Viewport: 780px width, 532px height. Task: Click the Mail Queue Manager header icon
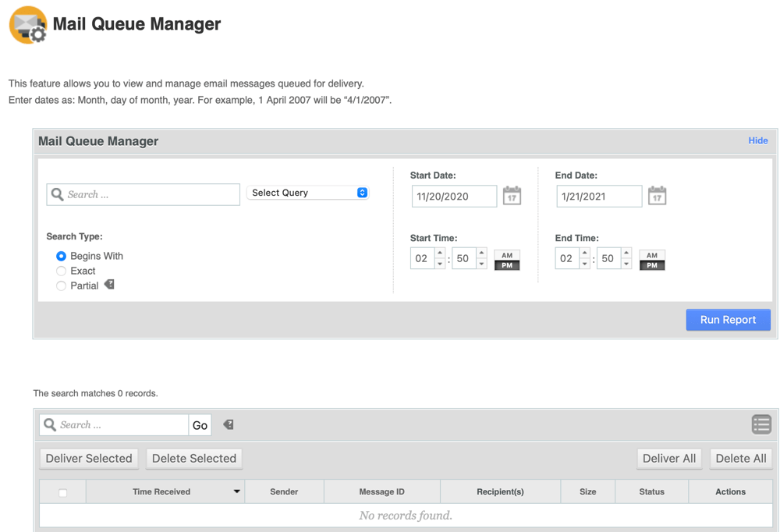27,25
